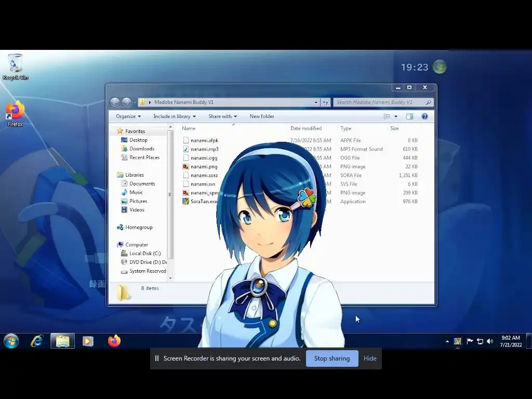
Task: Click the Show desktop button at the taskbar end
Action: pyautogui.click(x=528, y=341)
